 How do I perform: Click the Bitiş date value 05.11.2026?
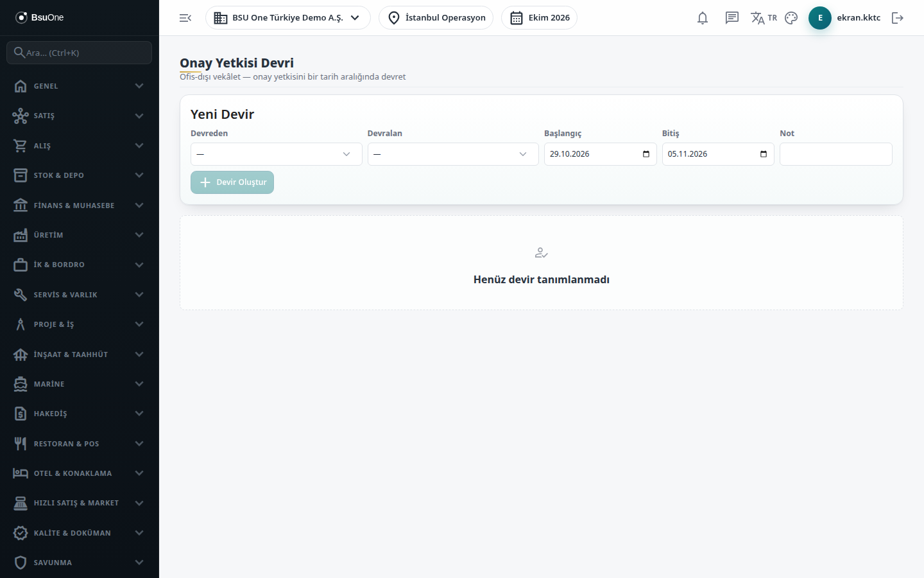(x=687, y=154)
